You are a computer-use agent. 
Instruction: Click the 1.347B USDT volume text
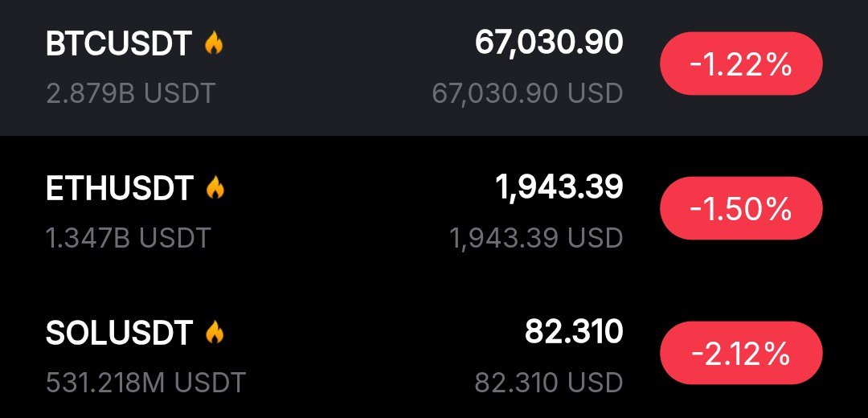coord(128,238)
